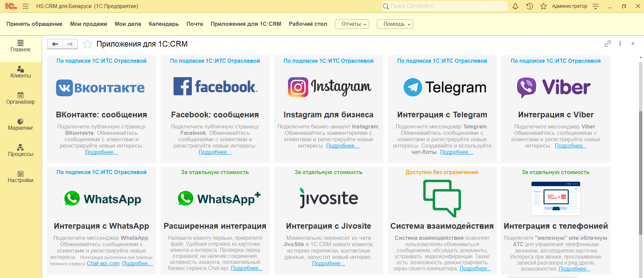This screenshot has height=278, width=644.
Task: Open Подробнее link for Расширенная интеграция
Action: point(247,268)
